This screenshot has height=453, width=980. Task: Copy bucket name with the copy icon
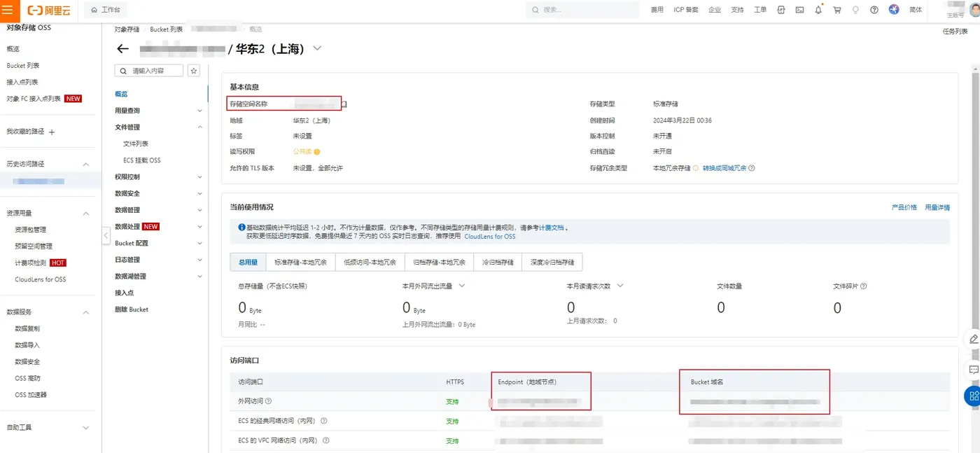[344, 104]
